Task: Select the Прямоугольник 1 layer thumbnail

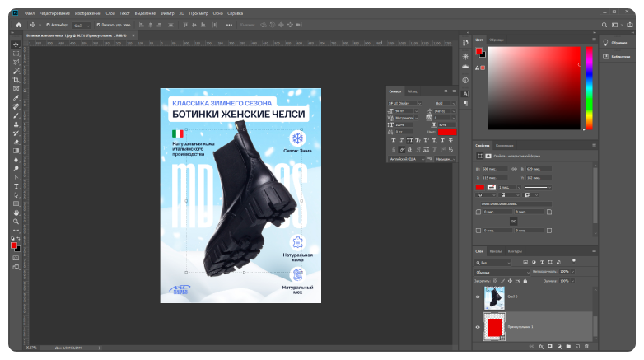Action: [x=495, y=328]
